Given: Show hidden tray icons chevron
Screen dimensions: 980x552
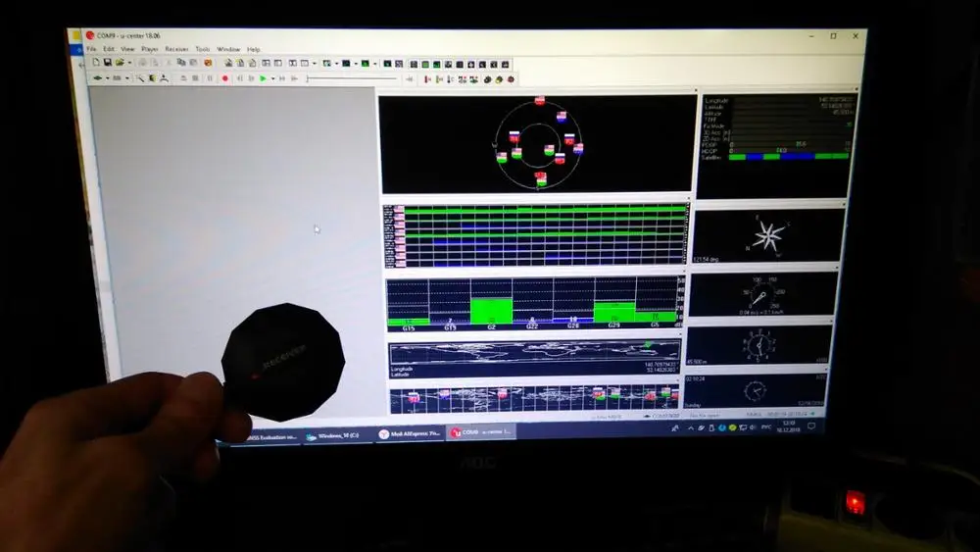Looking at the screenshot, I should point(691,428).
